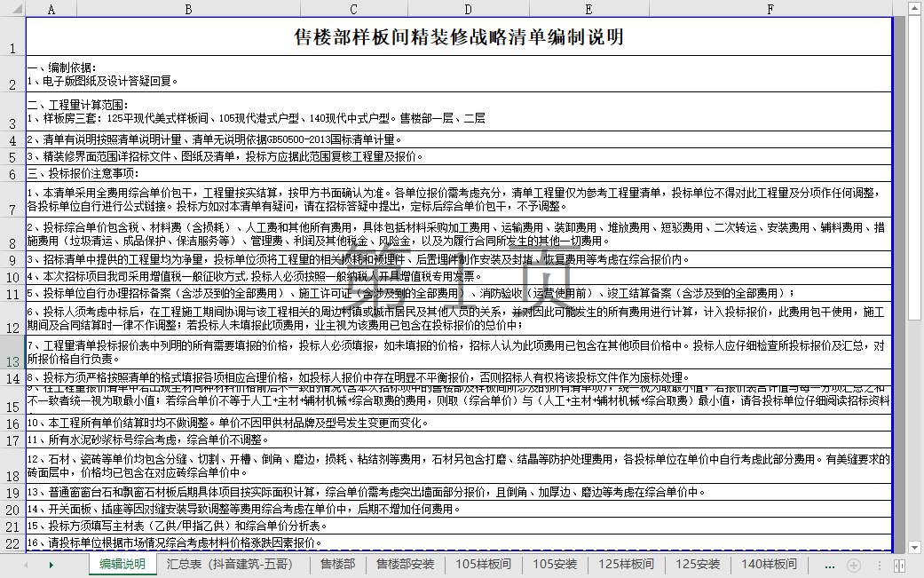This screenshot has width=924, height=578.
Task: Click row 9 text 招标清单中提供的工程里均为净里
Action: click(359, 260)
